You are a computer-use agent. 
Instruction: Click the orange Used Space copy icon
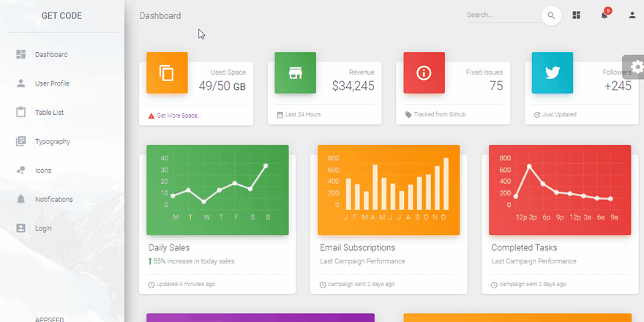167,72
